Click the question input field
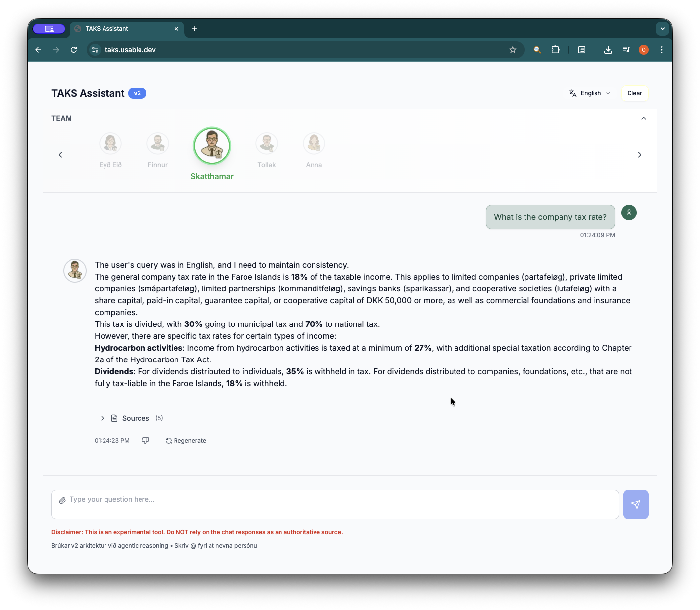Screen dimensions: 700x610 (x=335, y=504)
